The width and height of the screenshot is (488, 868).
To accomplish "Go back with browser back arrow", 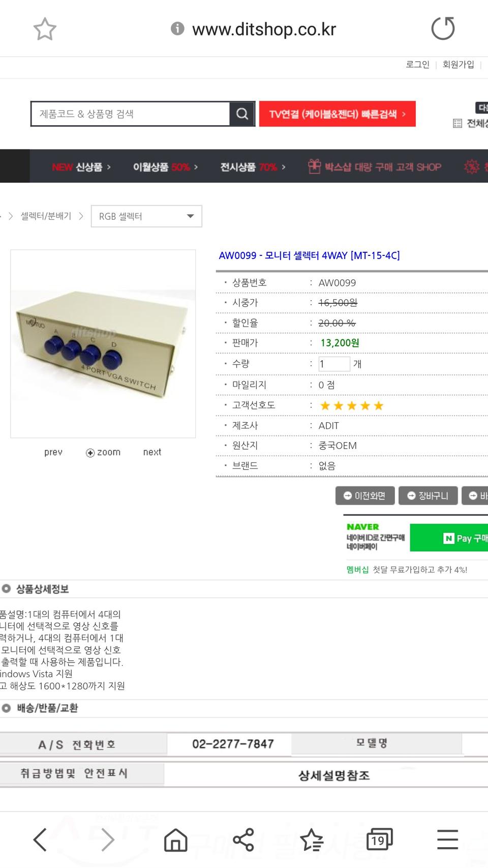I will click(x=40, y=839).
